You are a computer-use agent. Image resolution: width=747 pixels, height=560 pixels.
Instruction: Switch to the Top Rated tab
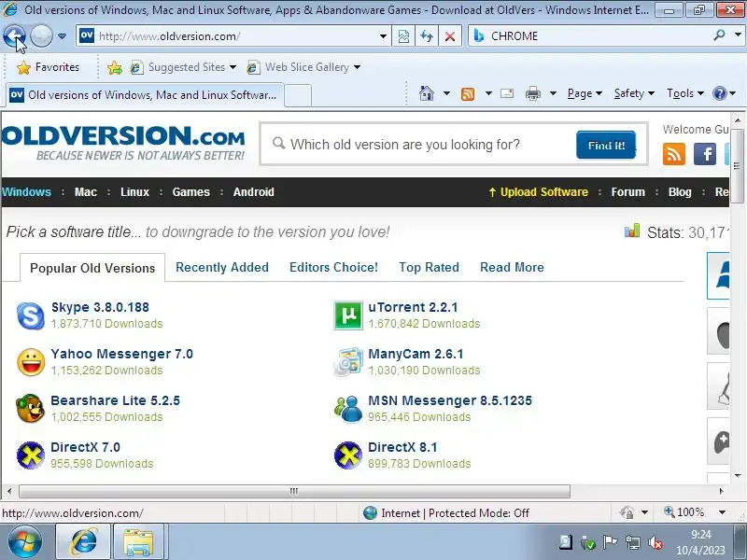tap(429, 267)
